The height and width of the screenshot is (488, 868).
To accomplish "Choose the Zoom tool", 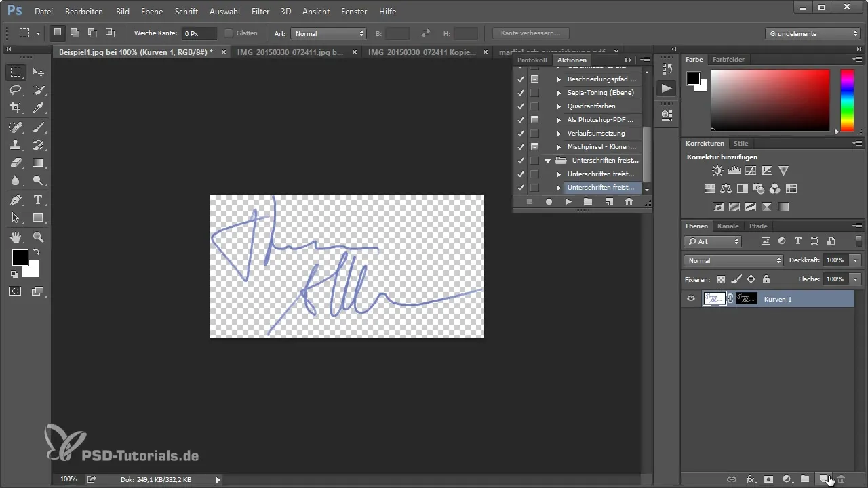I will (38, 237).
